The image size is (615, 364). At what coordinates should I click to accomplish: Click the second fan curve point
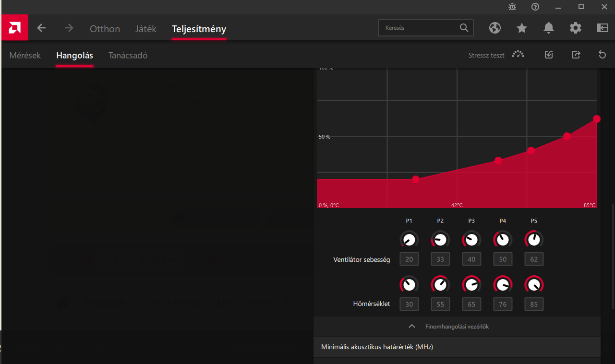pos(498,161)
